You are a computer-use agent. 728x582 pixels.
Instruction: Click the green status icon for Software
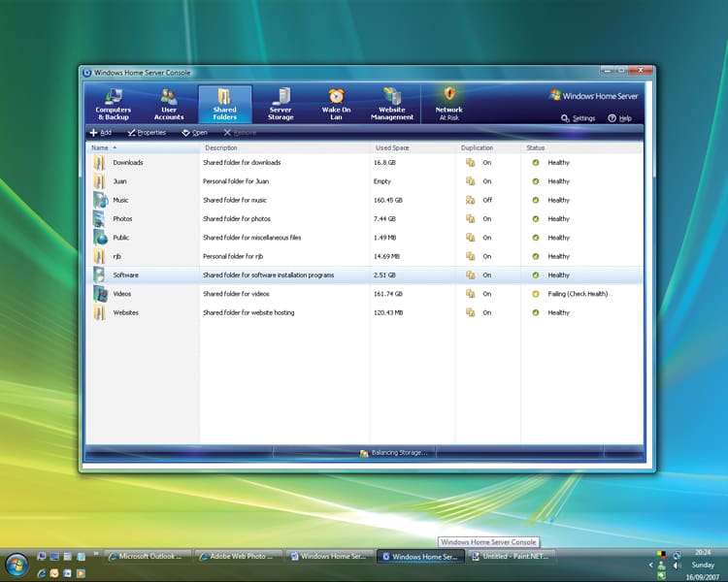click(535, 275)
